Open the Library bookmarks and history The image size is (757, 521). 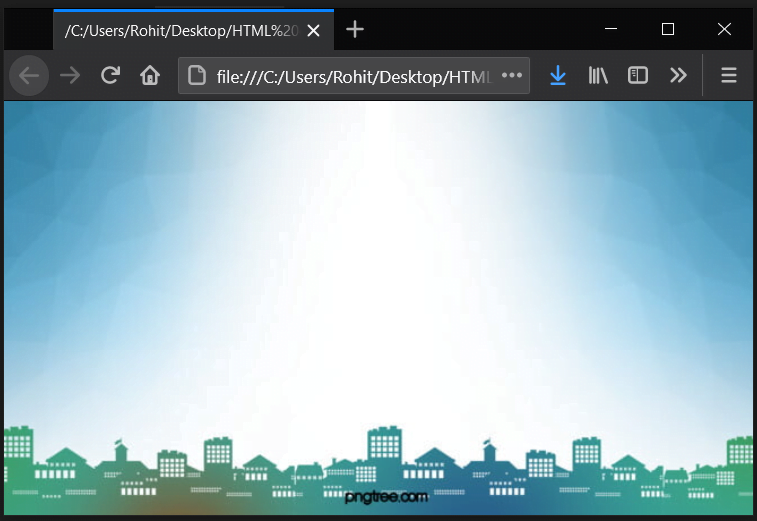(598, 76)
